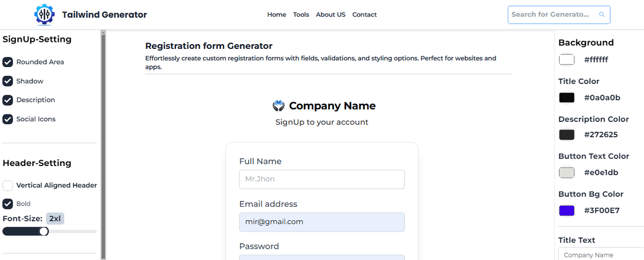
Task: Open the Home menu item
Action: [276, 15]
